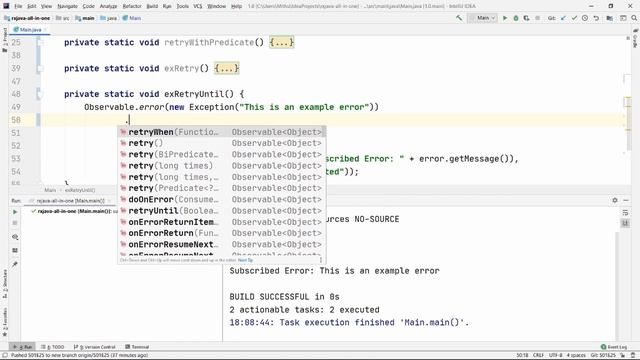This screenshot has height=360, width=640.
Task: Open the Version Control tool window
Action: click(94, 347)
